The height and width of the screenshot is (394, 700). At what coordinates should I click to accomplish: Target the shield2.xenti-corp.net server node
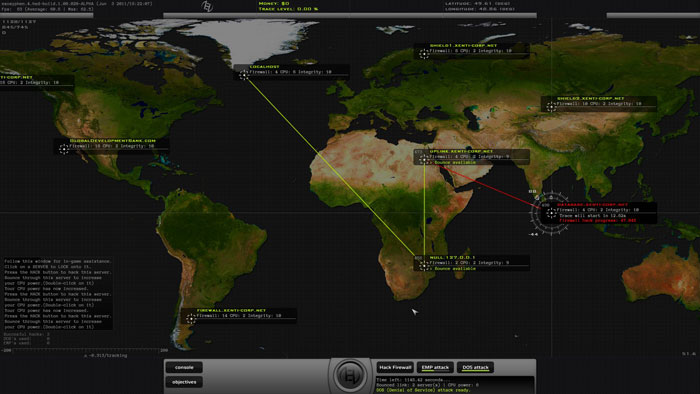[x=551, y=106]
